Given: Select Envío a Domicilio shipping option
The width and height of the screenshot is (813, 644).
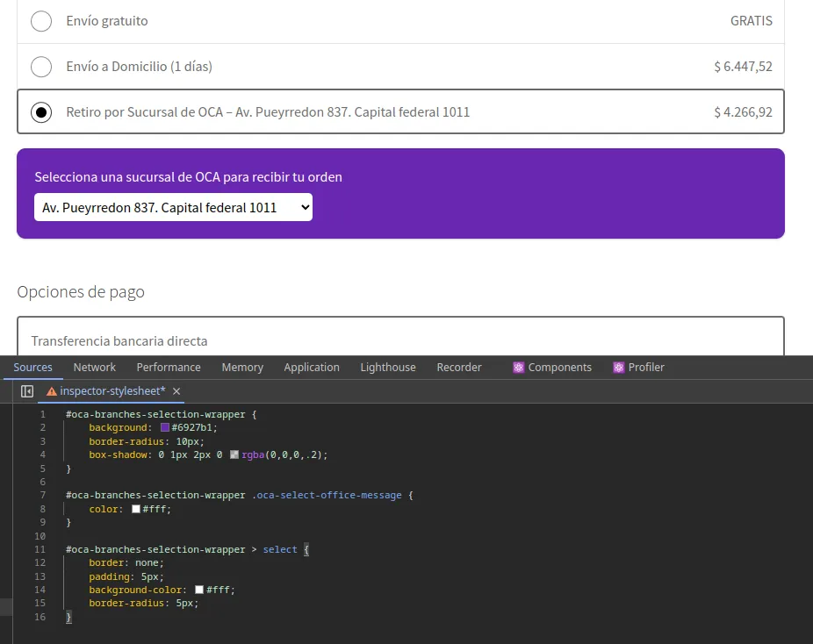Looking at the screenshot, I should pyautogui.click(x=40, y=66).
